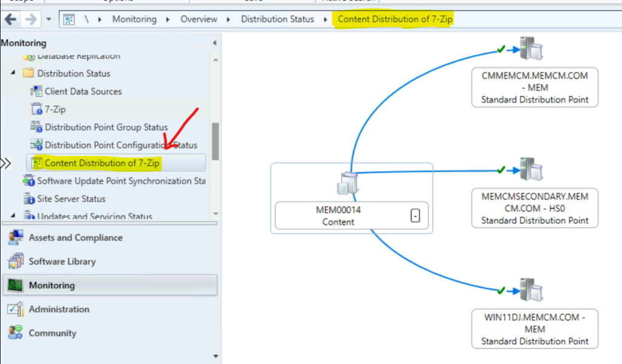Screen dimensions: 622x364
Task: Select Content Distribution of 7-Zip node
Action: pos(116,163)
